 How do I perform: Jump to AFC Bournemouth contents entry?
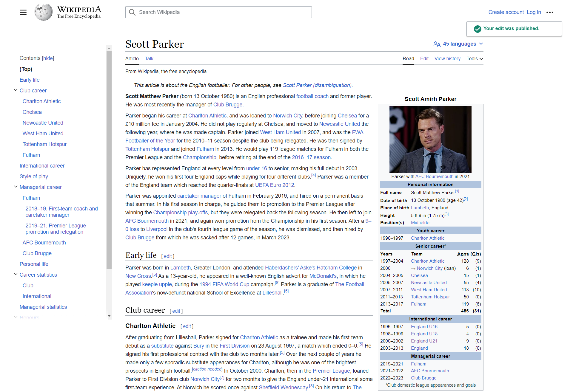pos(44,243)
